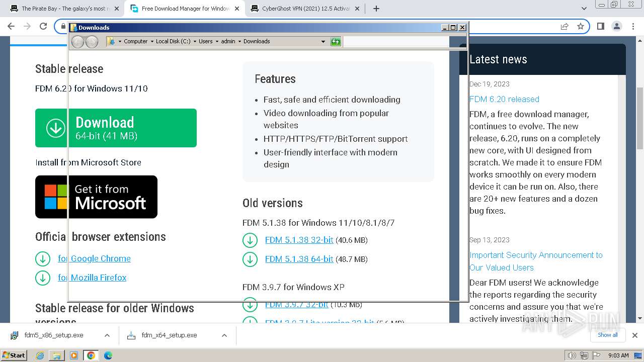This screenshot has width=644, height=362.
Task: Download FDM 5.1.38 64-bit link
Action: tap(299, 259)
